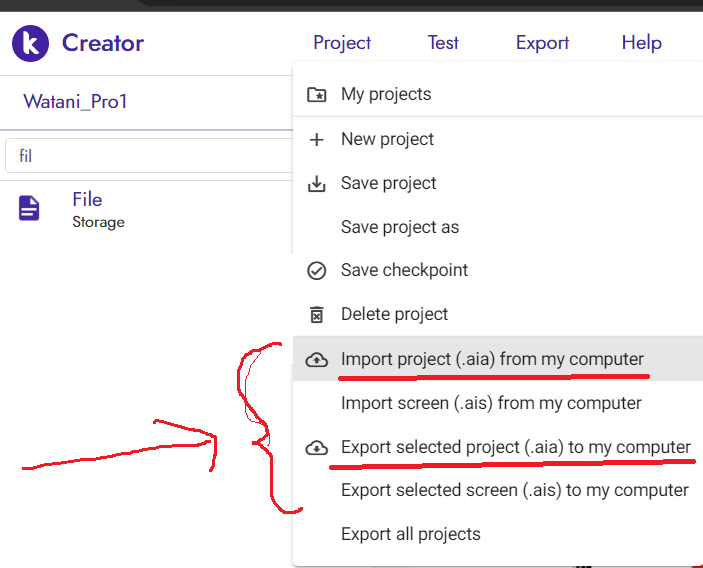The width and height of the screenshot is (703, 568).
Task: Open the Test menu
Action: (443, 43)
